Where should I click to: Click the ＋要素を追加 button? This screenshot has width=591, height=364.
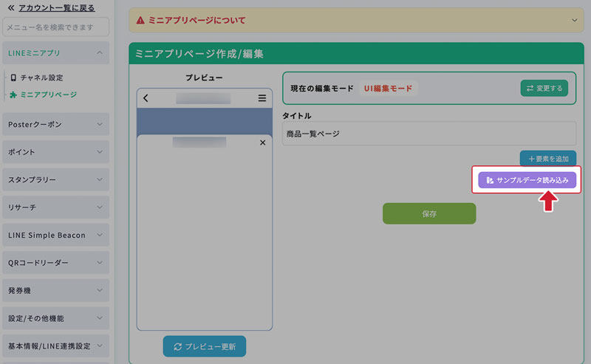click(547, 159)
